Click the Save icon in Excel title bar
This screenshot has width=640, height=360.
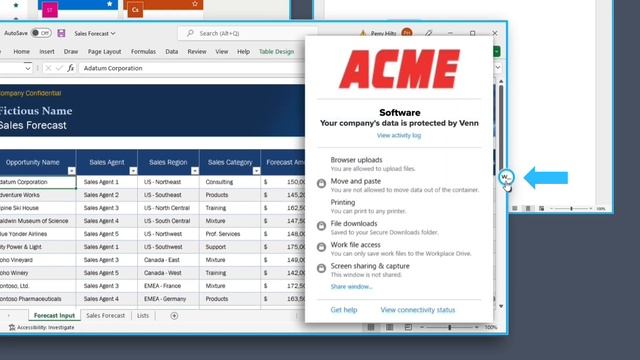coord(61,33)
